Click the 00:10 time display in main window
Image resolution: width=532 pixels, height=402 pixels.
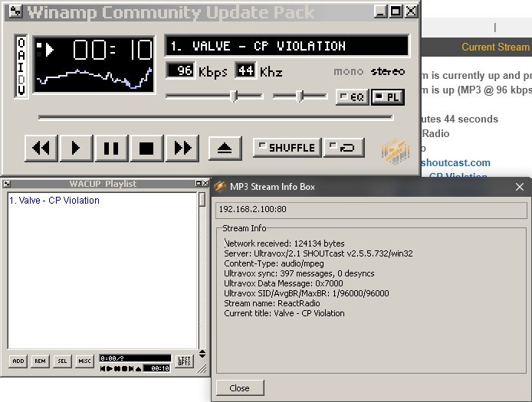click(112, 50)
